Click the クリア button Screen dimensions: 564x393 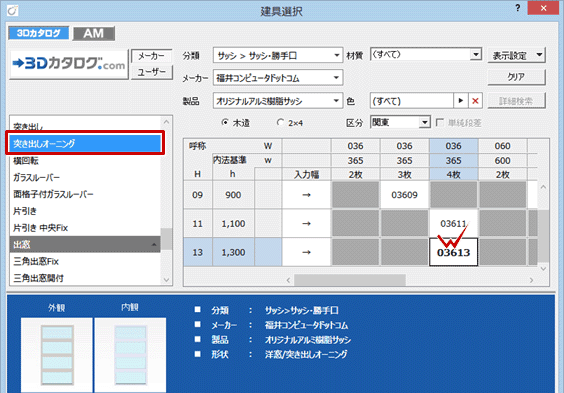[516, 77]
